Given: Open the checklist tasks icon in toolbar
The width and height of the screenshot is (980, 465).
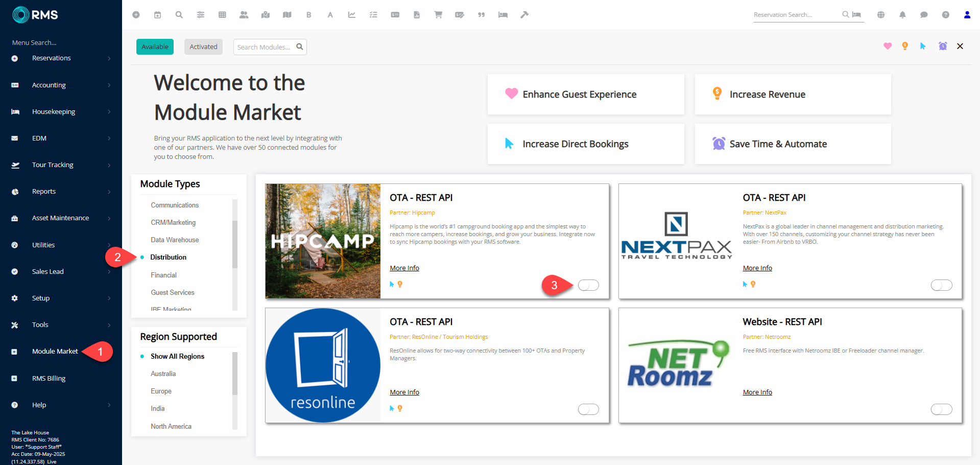Looking at the screenshot, I should [373, 15].
